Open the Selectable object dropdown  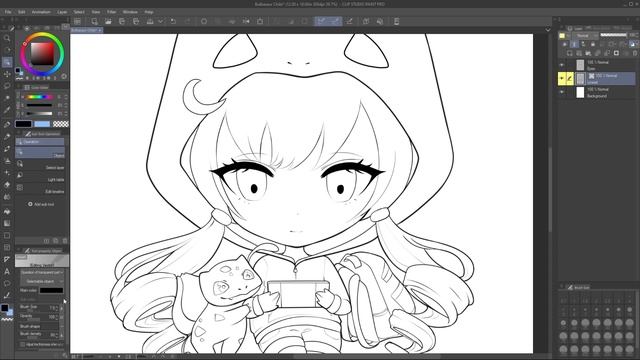click(42, 281)
